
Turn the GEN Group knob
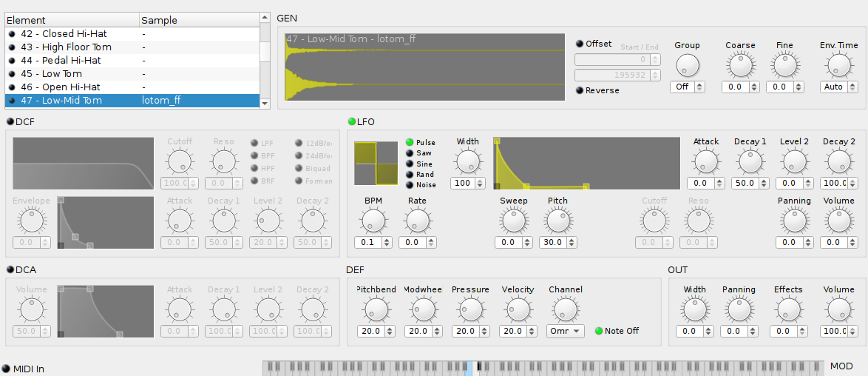[x=687, y=66]
